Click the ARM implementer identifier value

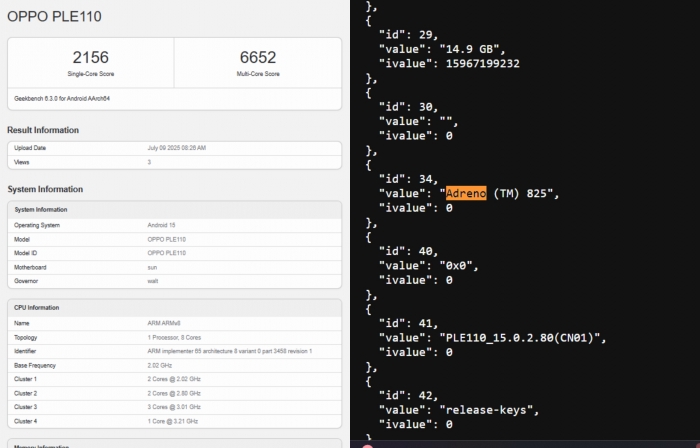[230, 351]
